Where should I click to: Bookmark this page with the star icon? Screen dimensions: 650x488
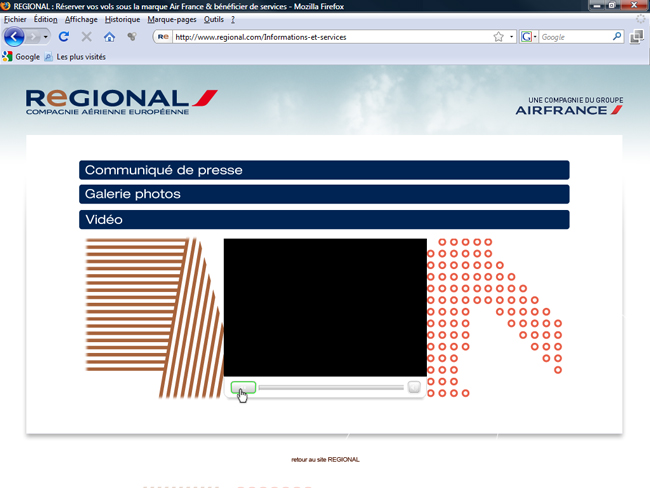[498, 37]
